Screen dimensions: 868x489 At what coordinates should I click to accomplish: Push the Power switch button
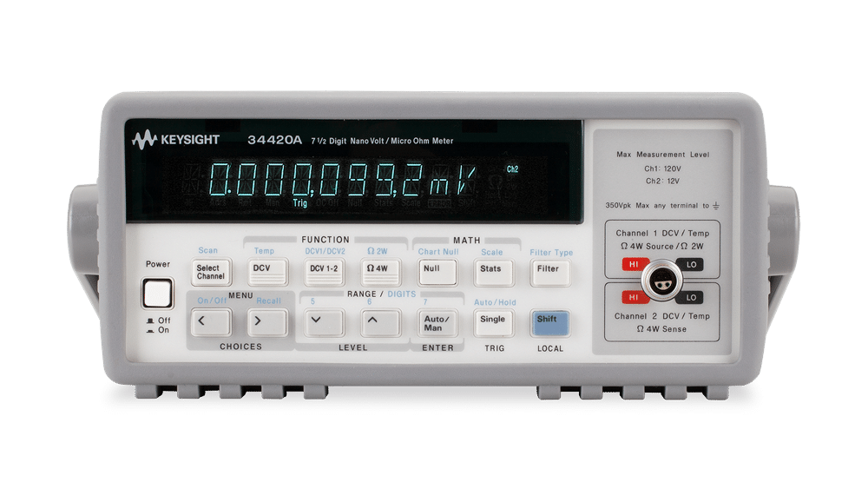click(158, 294)
